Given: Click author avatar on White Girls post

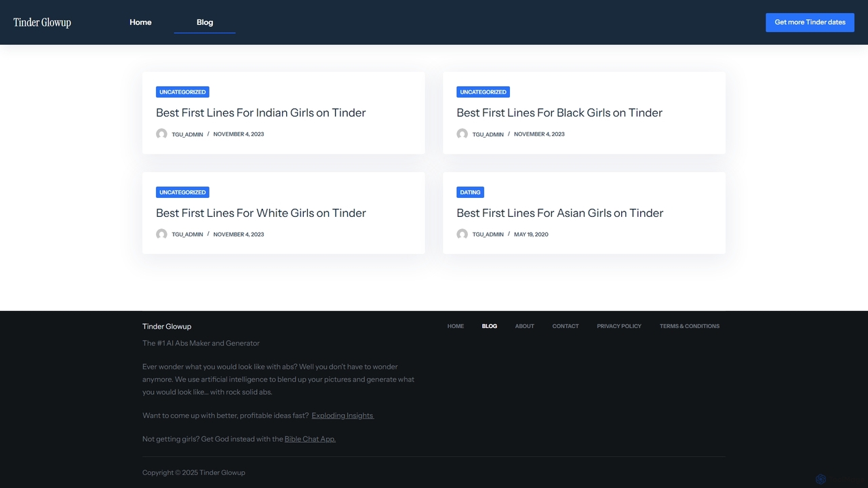Looking at the screenshot, I should click(161, 235).
